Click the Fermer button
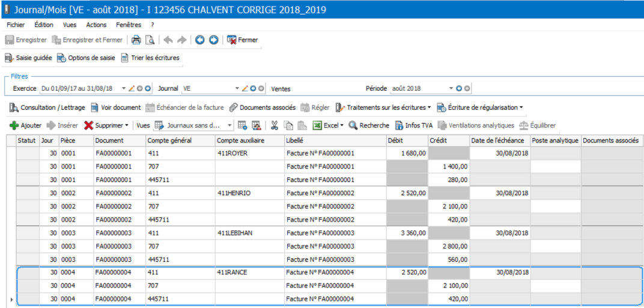 pyautogui.click(x=242, y=40)
